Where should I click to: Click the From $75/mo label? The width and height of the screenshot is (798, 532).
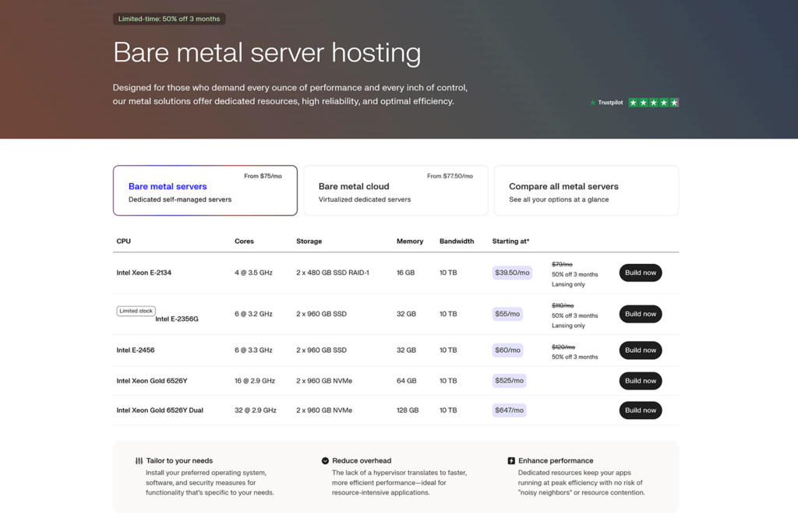point(263,176)
